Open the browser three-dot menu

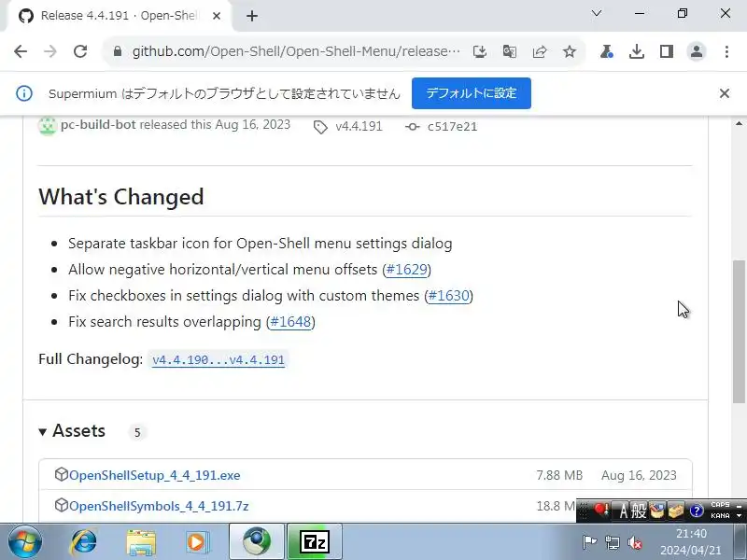[x=726, y=51]
